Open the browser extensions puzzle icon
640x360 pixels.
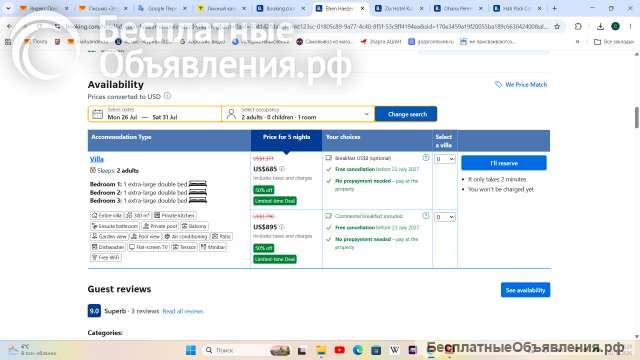(578, 27)
